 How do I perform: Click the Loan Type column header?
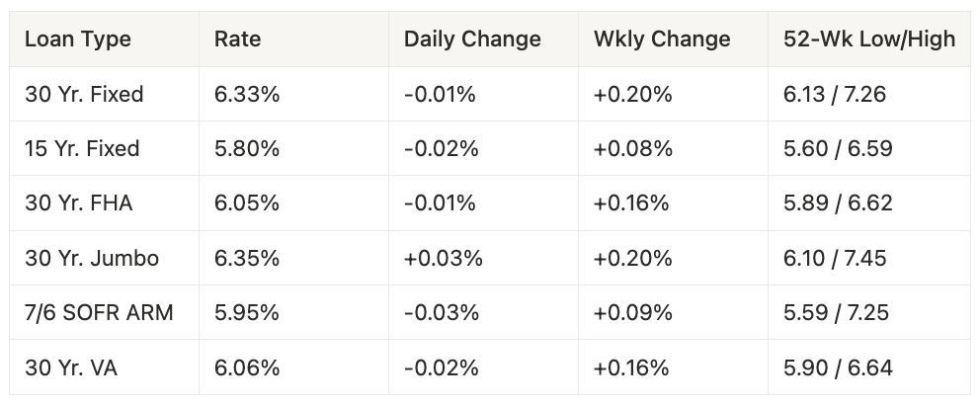point(78,40)
